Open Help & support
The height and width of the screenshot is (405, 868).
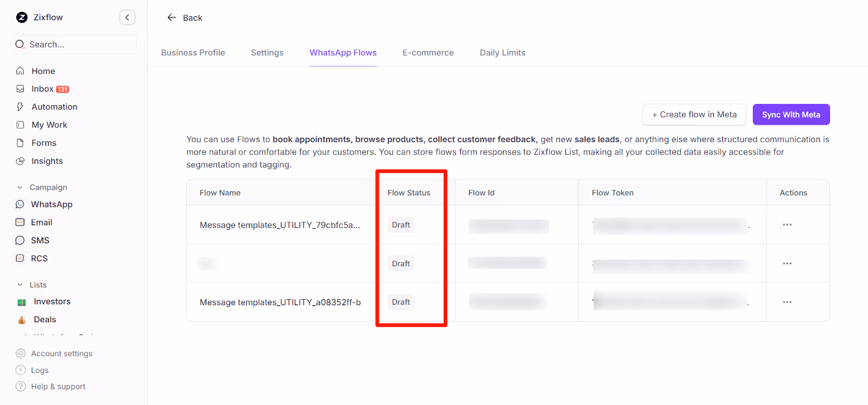[x=58, y=387]
